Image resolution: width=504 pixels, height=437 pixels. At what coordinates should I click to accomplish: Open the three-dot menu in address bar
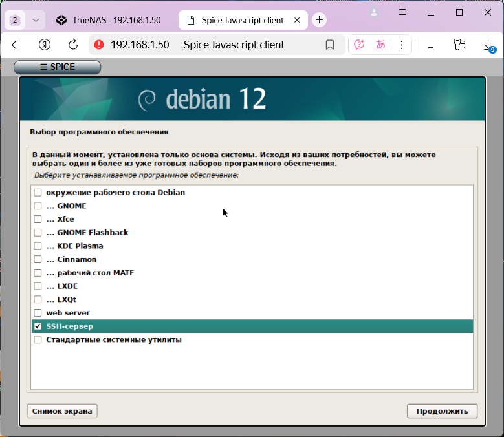pos(402,45)
